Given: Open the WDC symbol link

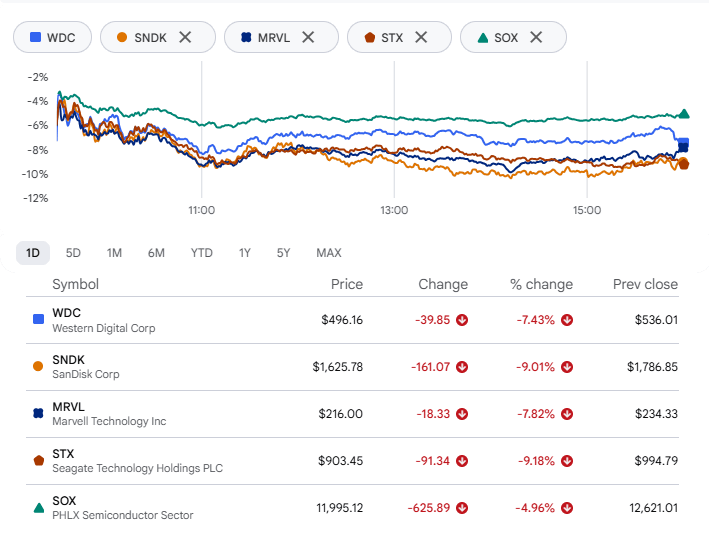Looking at the screenshot, I should (x=66, y=313).
